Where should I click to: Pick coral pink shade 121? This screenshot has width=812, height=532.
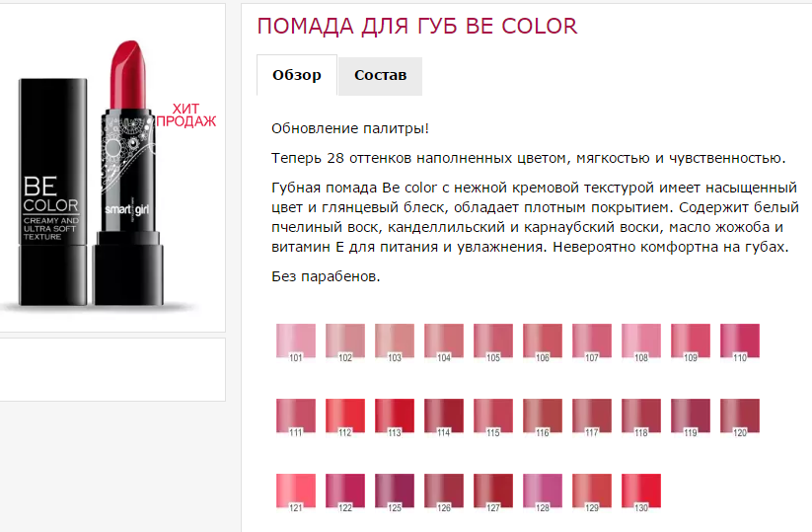tap(296, 493)
